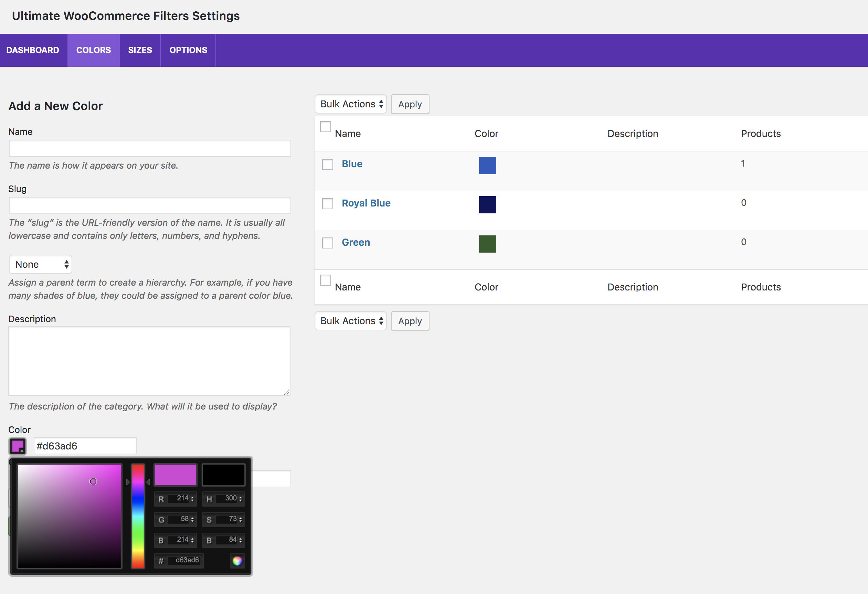The height and width of the screenshot is (594, 868).
Task: Click the Apply button at the top
Action: click(410, 104)
